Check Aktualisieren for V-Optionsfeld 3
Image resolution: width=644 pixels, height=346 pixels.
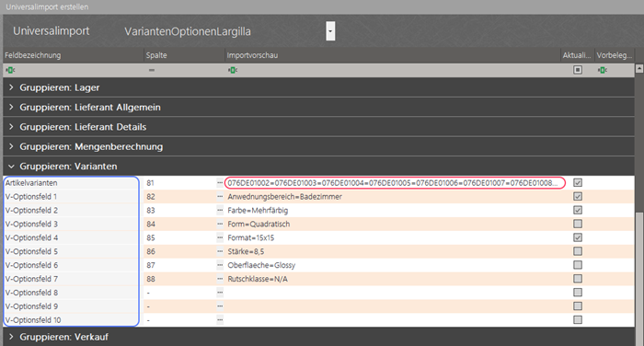(x=578, y=224)
